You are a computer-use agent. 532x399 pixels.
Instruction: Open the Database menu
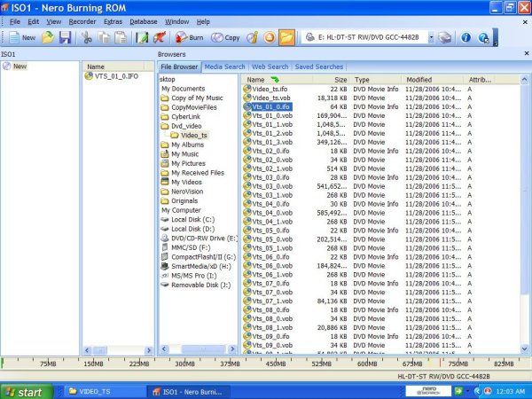pos(144,21)
